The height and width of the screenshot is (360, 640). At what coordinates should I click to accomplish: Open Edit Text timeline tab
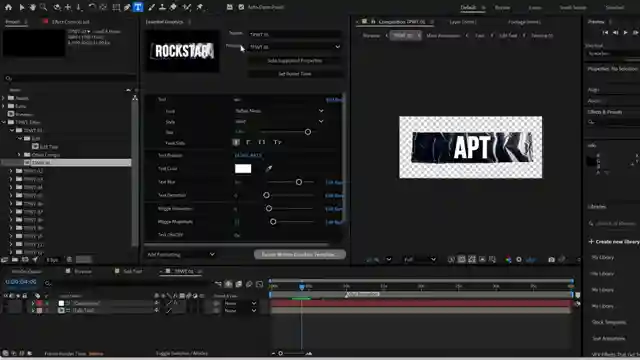133,271
